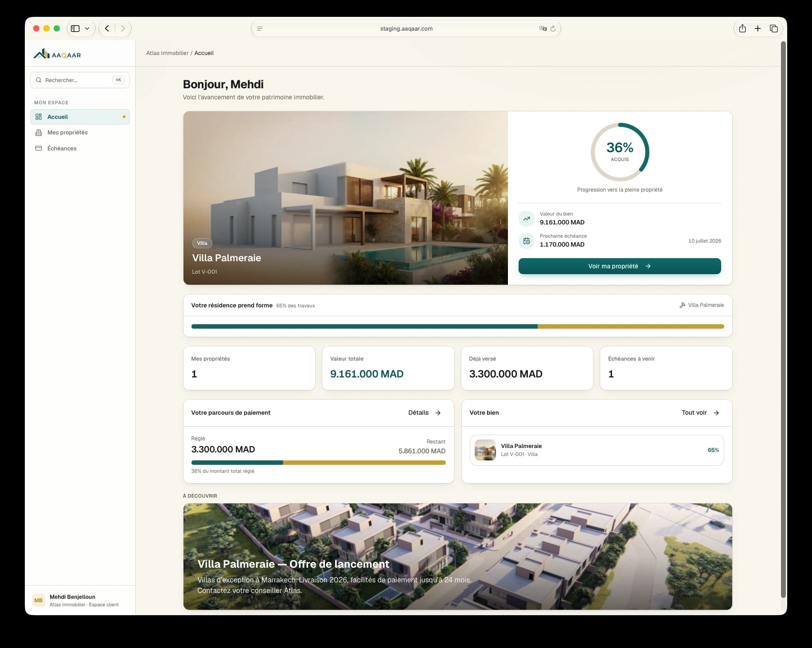812x648 pixels.
Task: Click the hammer icon beside Villa Palmeraie
Action: click(x=682, y=305)
